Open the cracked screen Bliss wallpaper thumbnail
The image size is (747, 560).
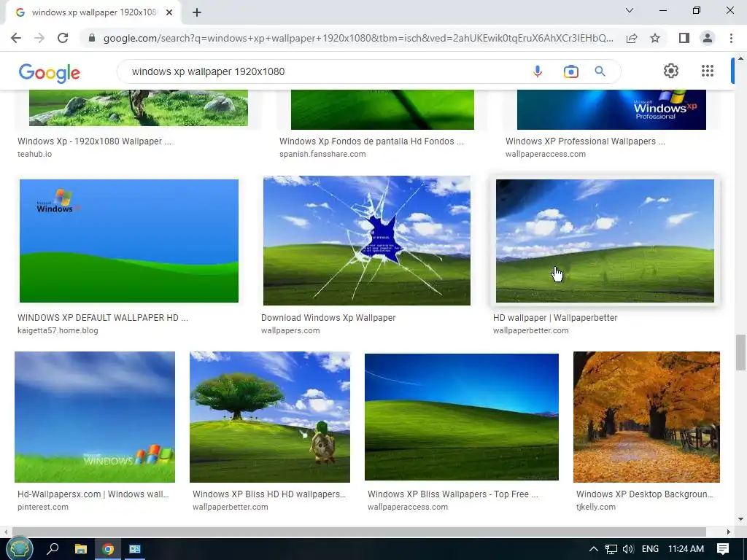(367, 241)
